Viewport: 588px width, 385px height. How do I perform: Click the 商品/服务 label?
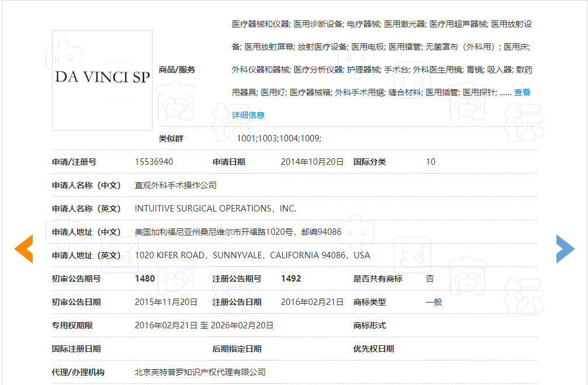click(x=177, y=70)
